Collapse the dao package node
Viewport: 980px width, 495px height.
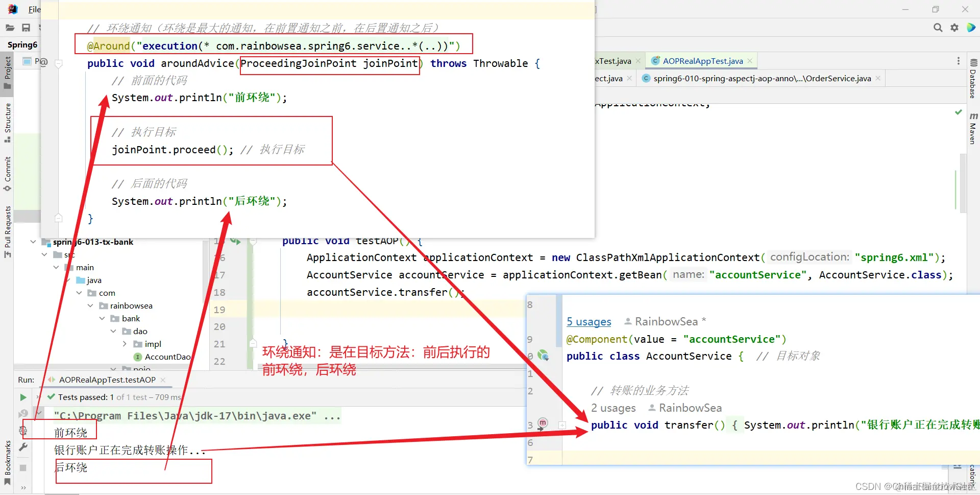coord(113,331)
